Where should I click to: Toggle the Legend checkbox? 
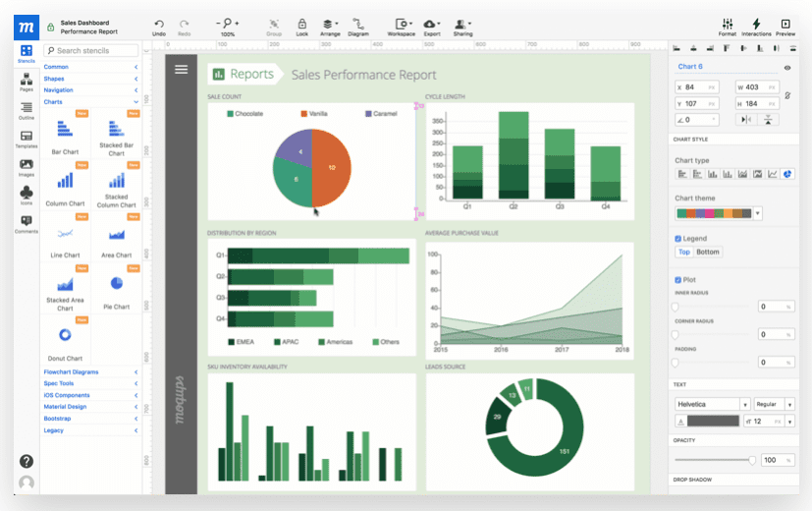point(677,239)
